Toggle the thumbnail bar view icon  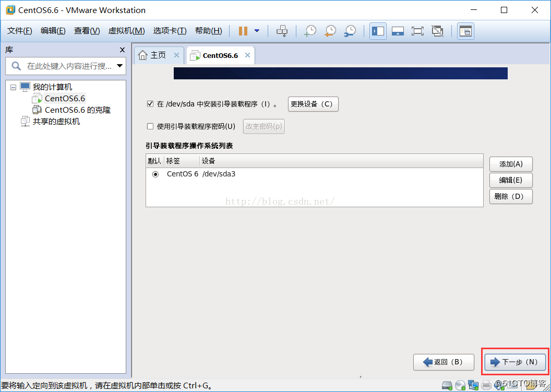click(398, 31)
